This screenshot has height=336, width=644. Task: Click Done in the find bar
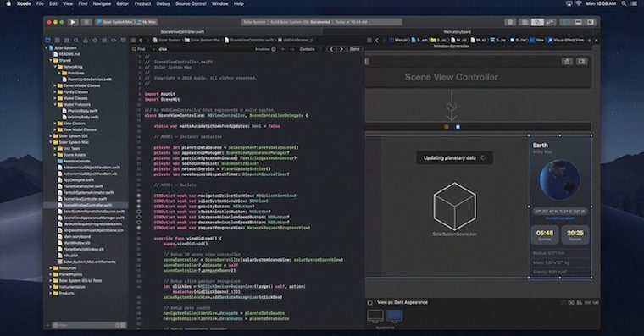(354, 49)
